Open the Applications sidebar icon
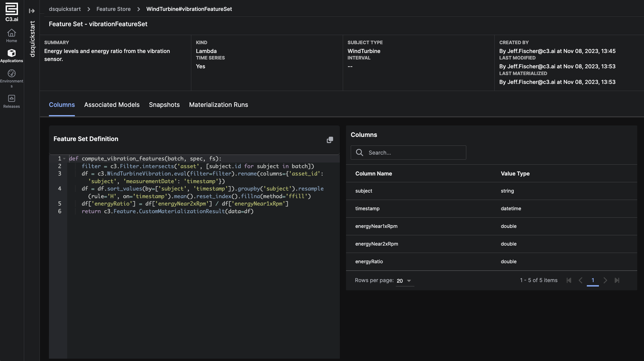644x361 pixels. pos(11,56)
